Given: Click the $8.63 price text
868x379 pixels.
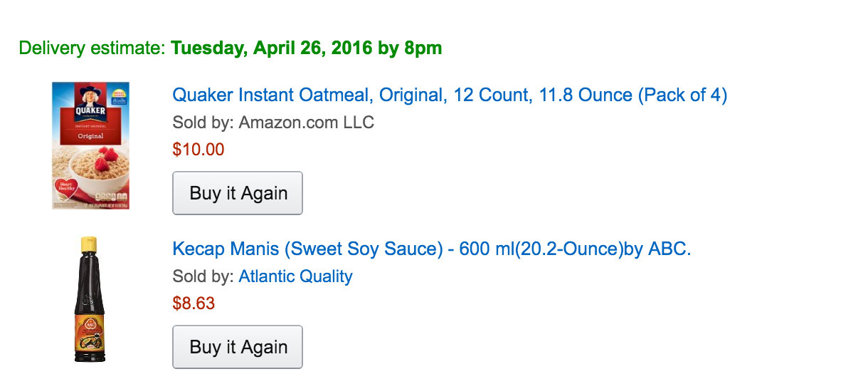Looking at the screenshot, I should [194, 303].
